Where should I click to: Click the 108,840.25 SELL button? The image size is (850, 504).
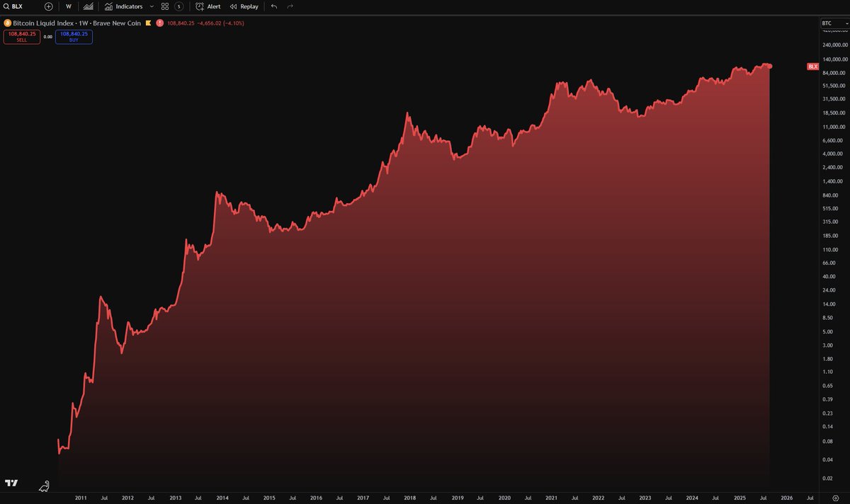tap(21, 36)
